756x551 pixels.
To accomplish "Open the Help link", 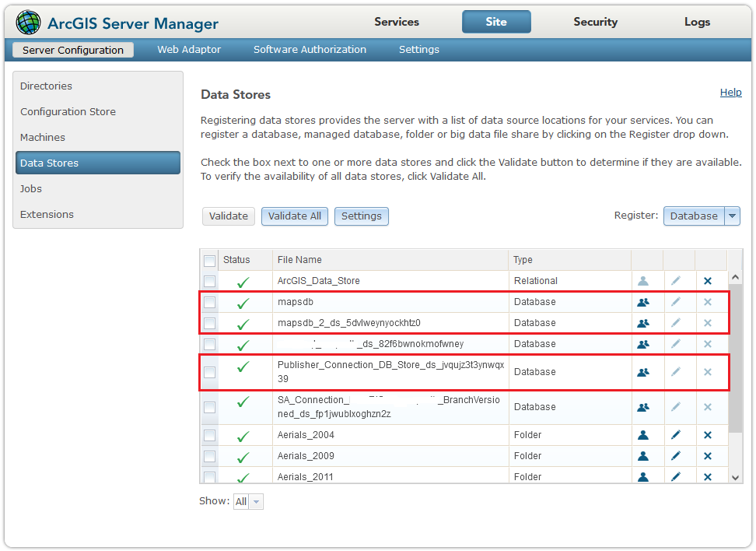I will (x=730, y=92).
